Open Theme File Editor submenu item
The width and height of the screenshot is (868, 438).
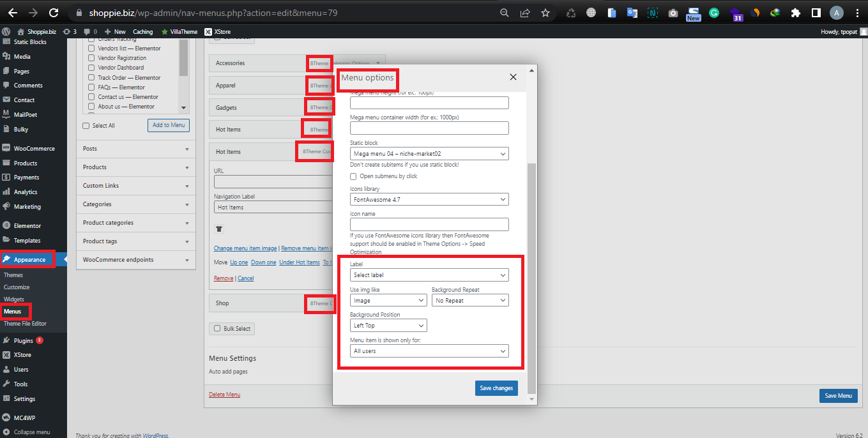25,324
